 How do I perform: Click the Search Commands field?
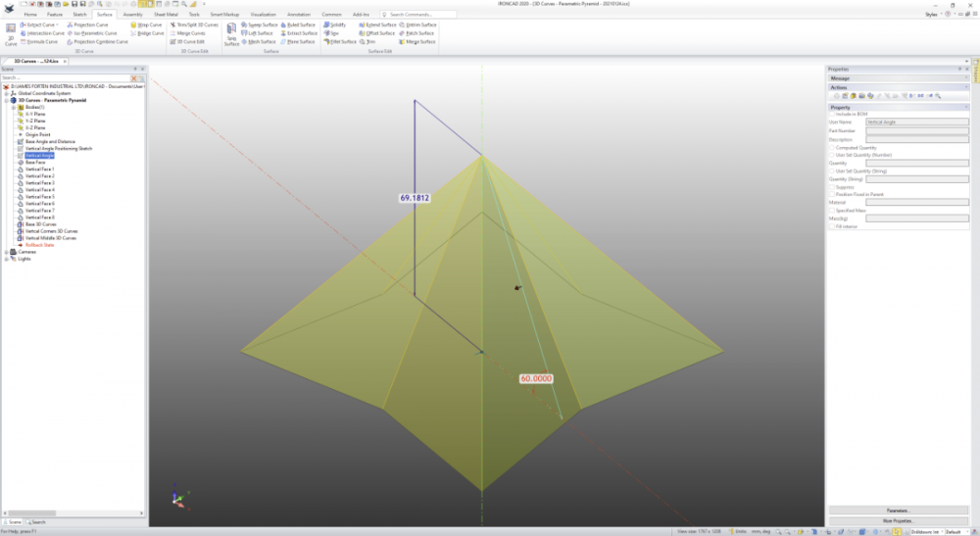tap(418, 15)
